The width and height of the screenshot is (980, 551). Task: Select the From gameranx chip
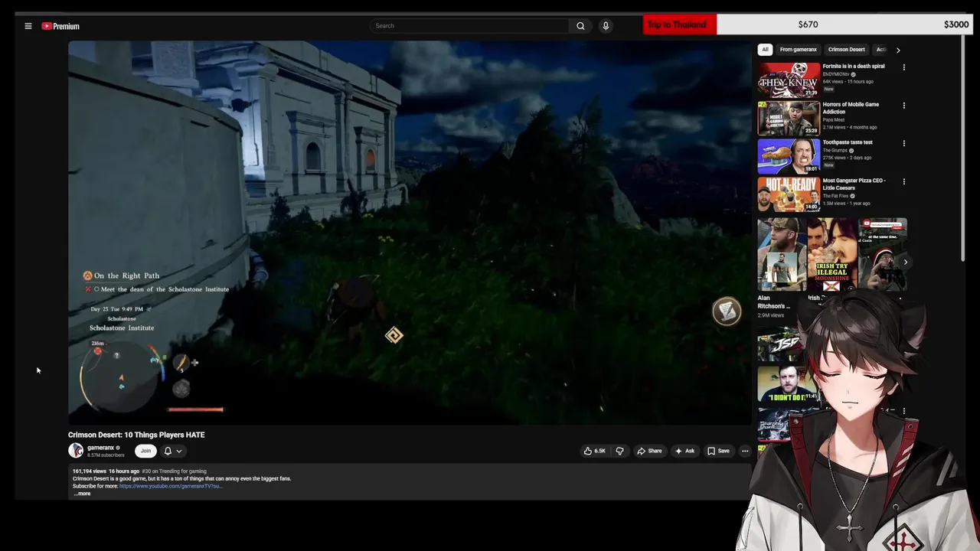pos(798,50)
